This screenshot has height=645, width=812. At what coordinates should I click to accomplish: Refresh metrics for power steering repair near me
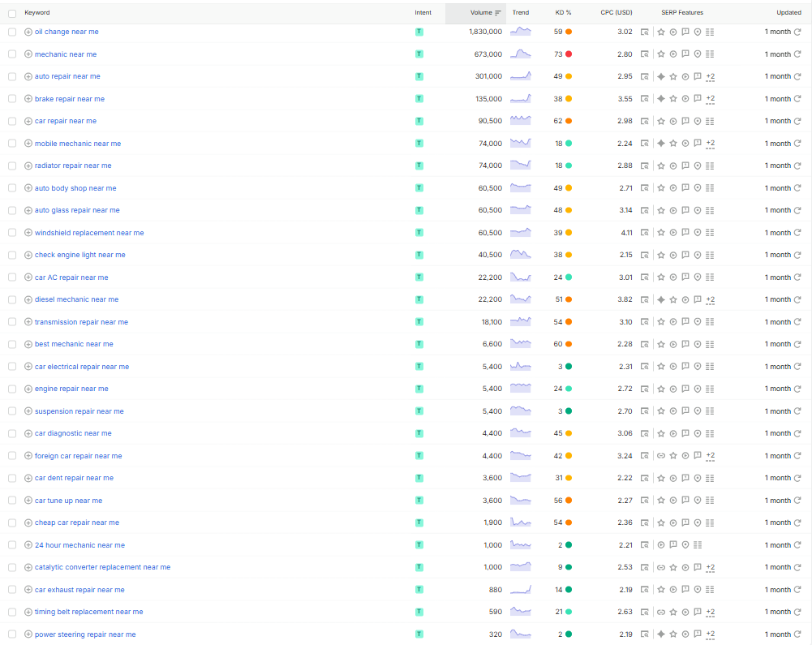[x=797, y=634]
